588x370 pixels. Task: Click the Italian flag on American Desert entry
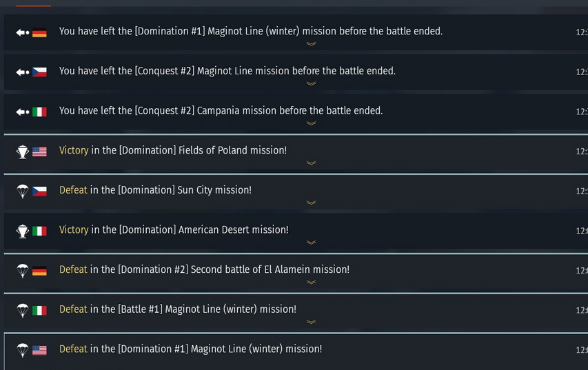(39, 231)
